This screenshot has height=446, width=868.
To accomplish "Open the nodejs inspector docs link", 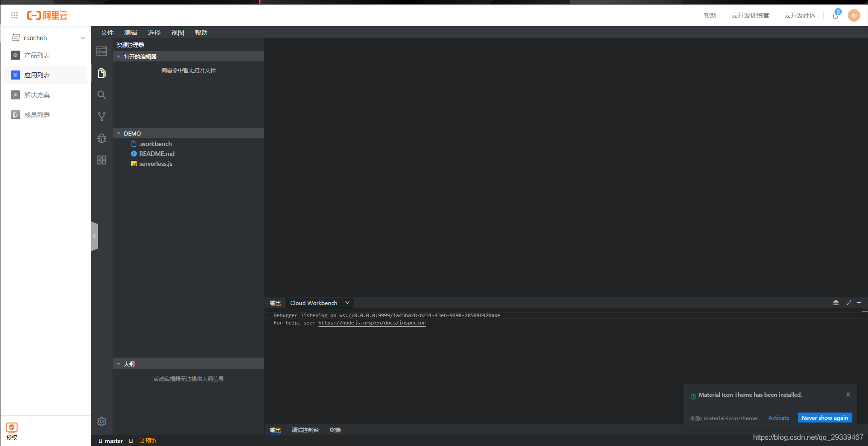I will tap(372, 323).
